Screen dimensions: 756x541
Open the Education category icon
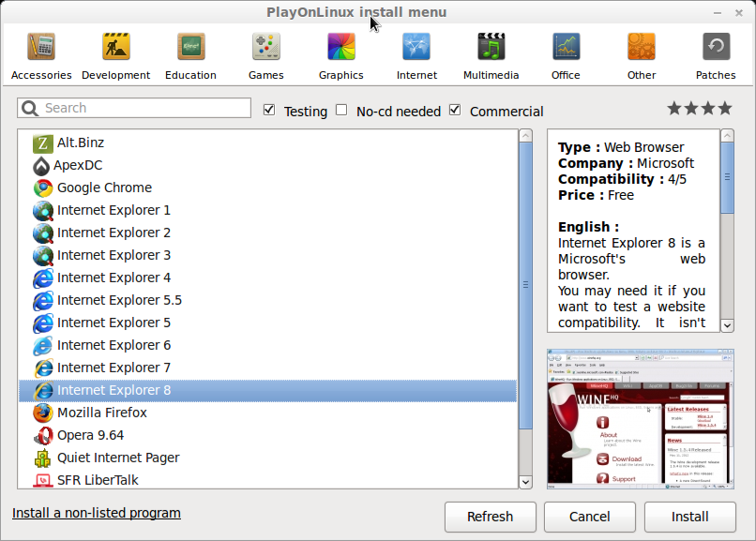(191, 47)
